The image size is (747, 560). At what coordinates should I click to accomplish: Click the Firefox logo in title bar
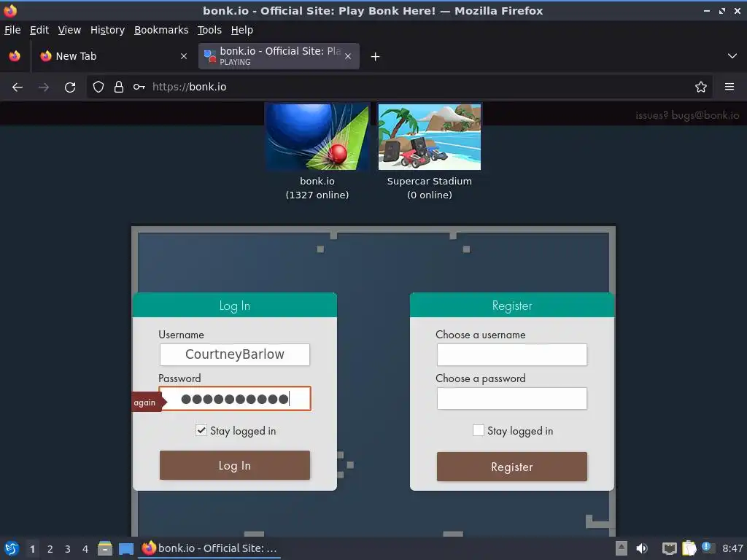click(x=10, y=10)
